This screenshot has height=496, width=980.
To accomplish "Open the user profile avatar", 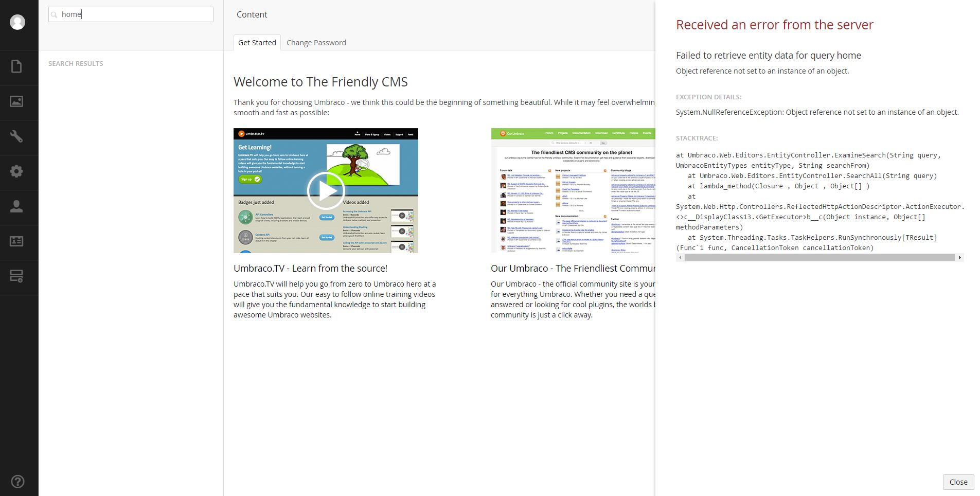I will (x=18, y=23).
